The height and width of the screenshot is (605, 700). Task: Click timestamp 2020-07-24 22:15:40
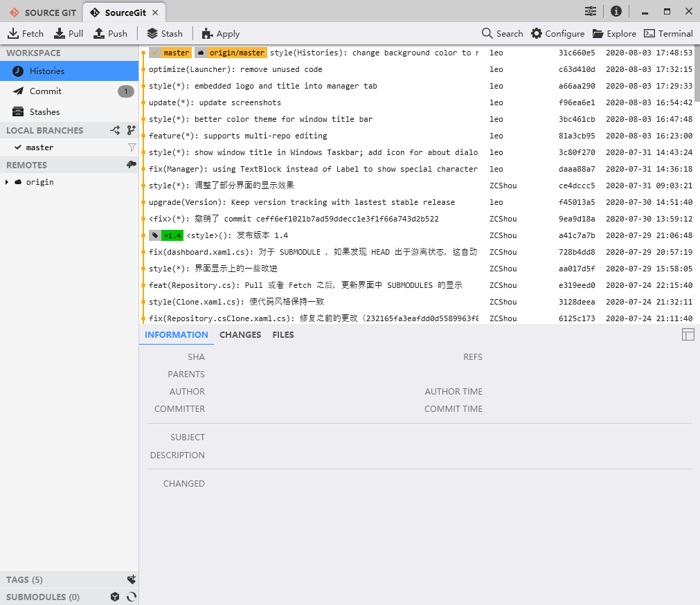pos(649,285)
